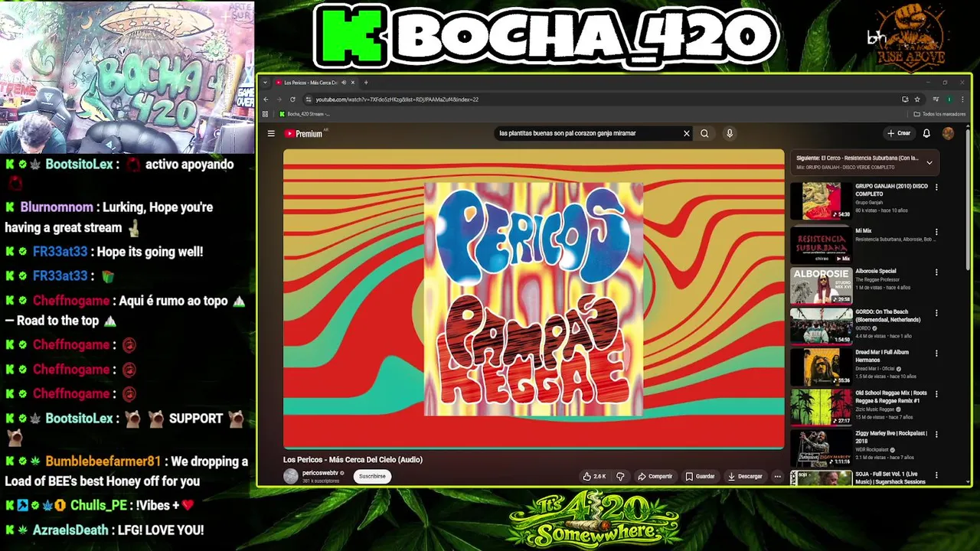Open options for Ziggy Marley live video
Screen dimensions: 980x551
click(936, 435)
